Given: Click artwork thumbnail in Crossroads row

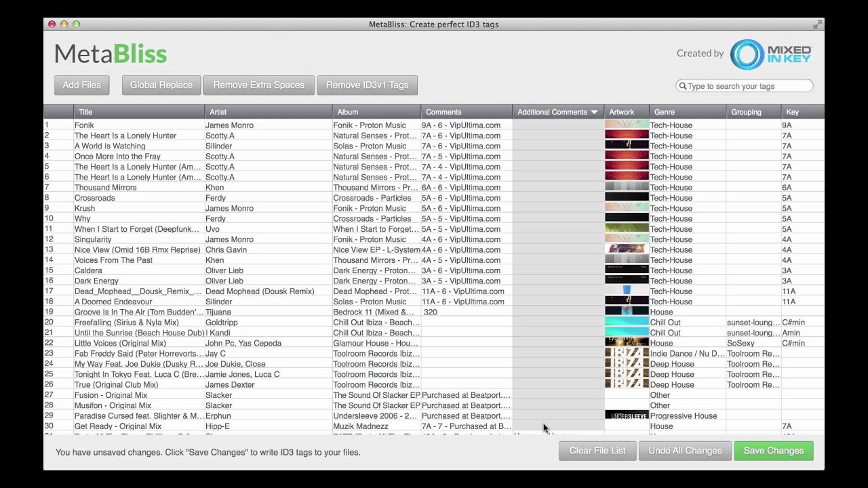Looking at the screenshot, I should 627,198.
